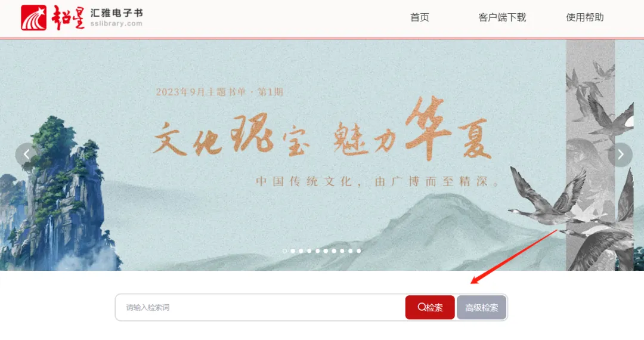
Task: Select the fifth carousel indicator dot
Action: point(317,251)
